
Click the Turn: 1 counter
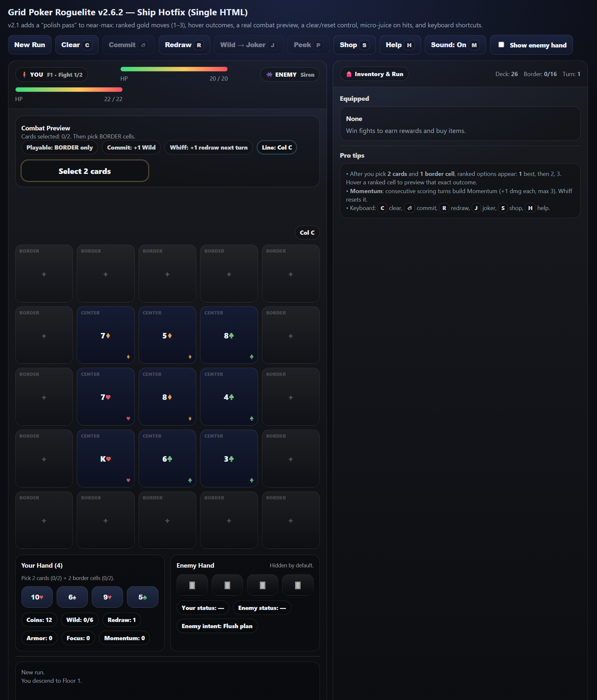571,74
